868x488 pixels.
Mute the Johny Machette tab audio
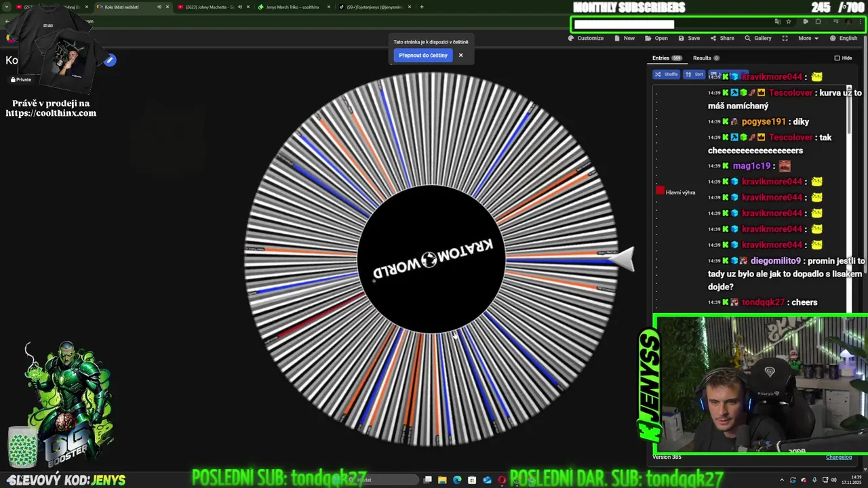point(239,7)
